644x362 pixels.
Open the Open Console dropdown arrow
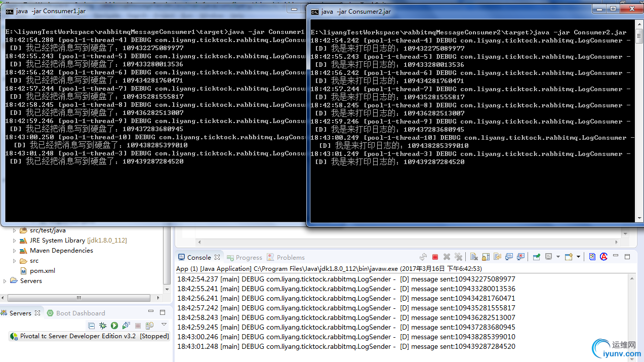(578, 257)
